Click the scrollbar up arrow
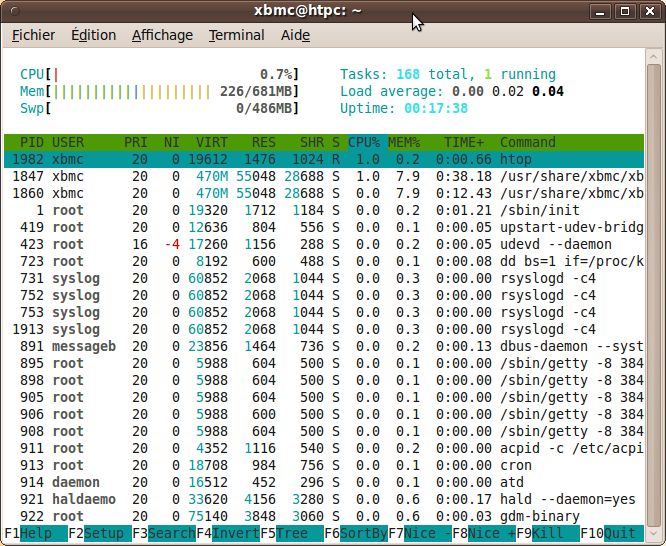666x546 pixels. (653, 56)
